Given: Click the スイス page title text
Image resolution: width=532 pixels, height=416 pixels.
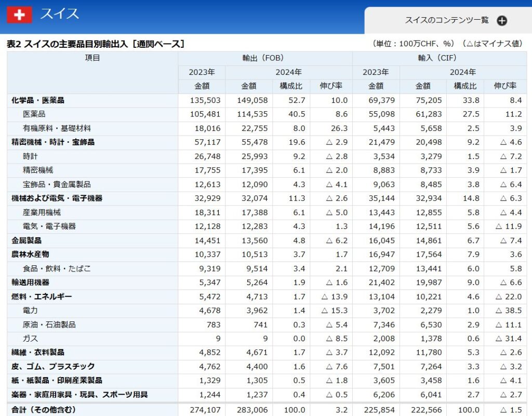Looking at the screenshot, I should 60,14.
